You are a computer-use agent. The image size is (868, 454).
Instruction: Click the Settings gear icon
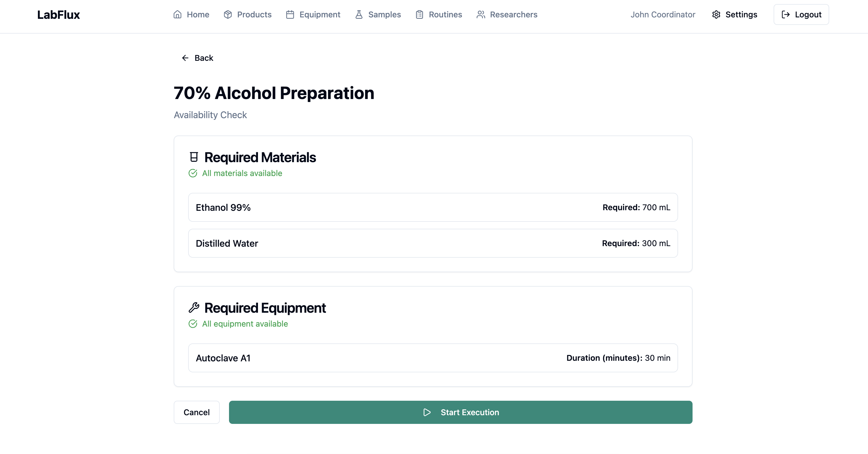[x=716, y=14]
